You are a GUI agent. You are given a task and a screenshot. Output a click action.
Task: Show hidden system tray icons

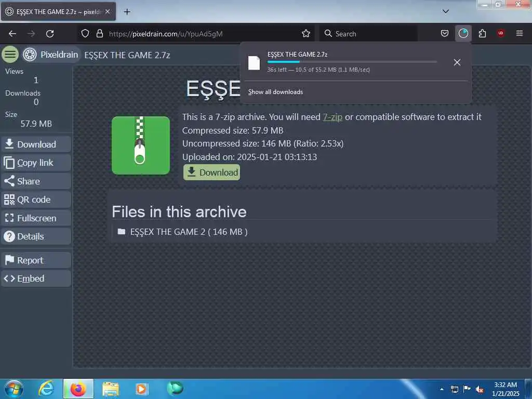[x=442, y=390]
